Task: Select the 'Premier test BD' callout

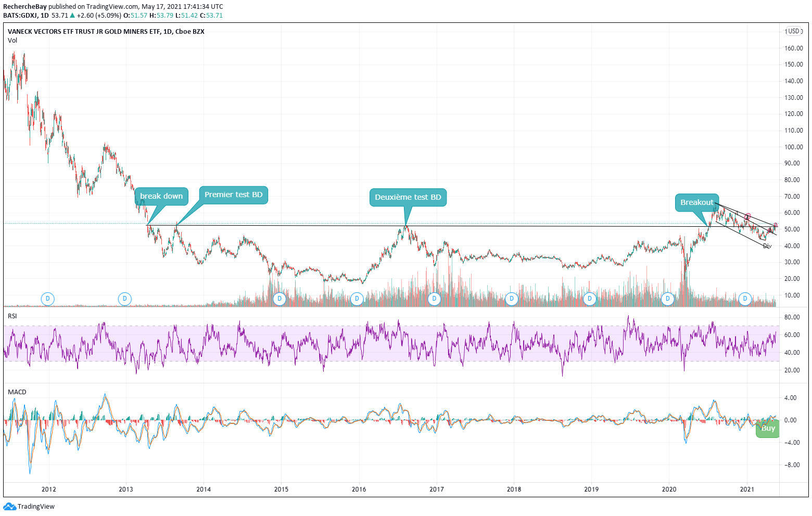Action: [234, 195]
